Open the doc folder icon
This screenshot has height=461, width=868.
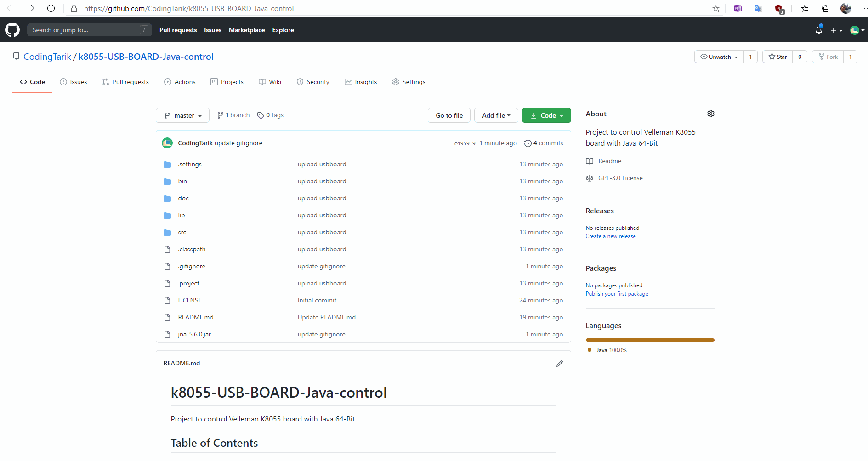tap(167, 199)
